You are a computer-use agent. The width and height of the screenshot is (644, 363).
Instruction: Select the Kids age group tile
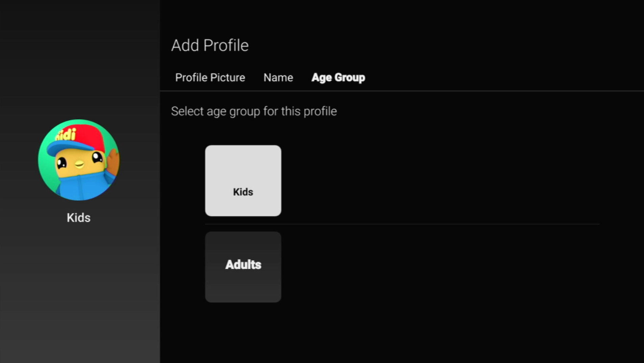click(243, 181)
